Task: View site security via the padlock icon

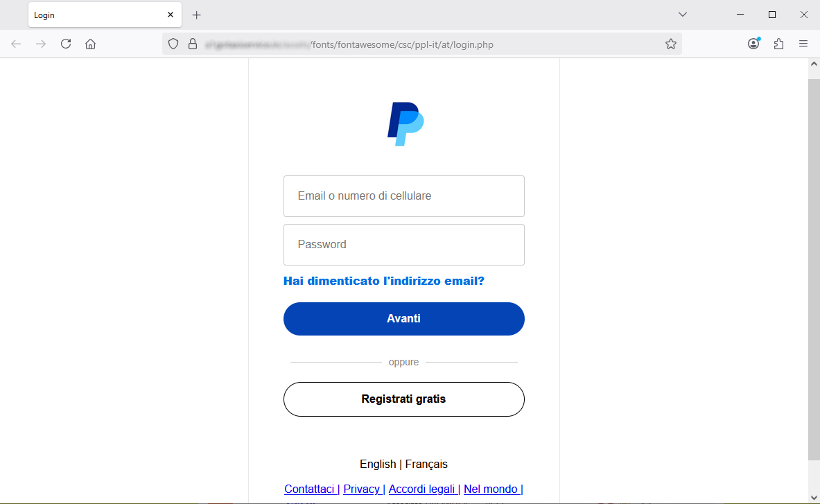Action: pyautogui.click(x=193, y=44)
